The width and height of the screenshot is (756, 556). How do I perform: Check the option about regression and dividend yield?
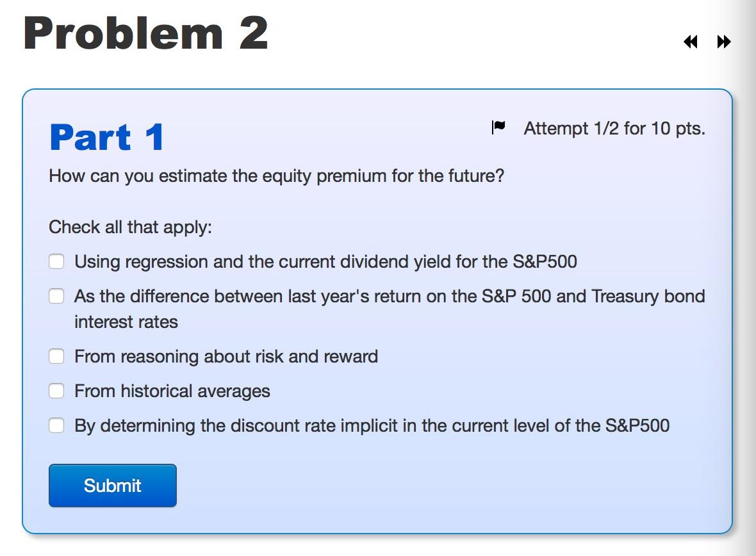tap(56, 261)
